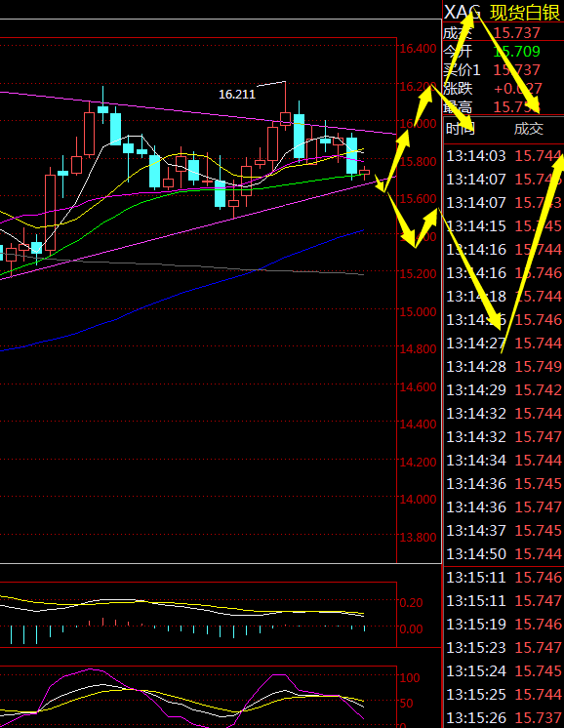Click the 成交 column header in tick list
The width and height of the screenshot is (564, 728).
pyautogui.click(x=528, y=129)
